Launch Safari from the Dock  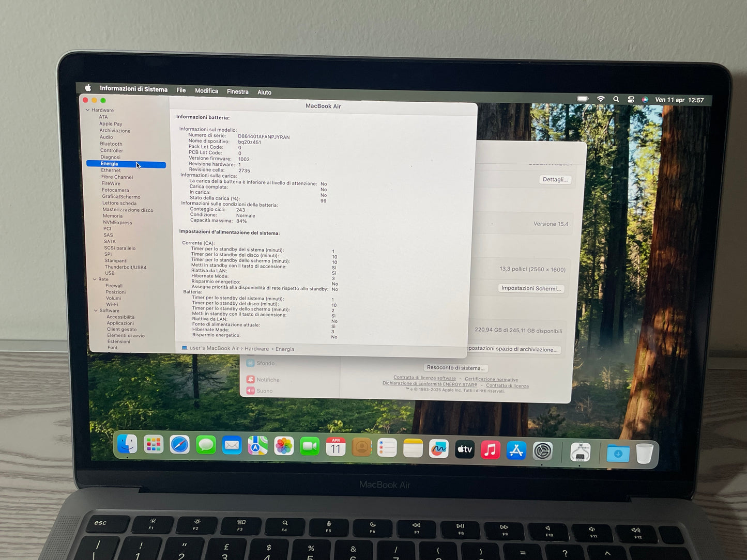click(x=179, y=445)
